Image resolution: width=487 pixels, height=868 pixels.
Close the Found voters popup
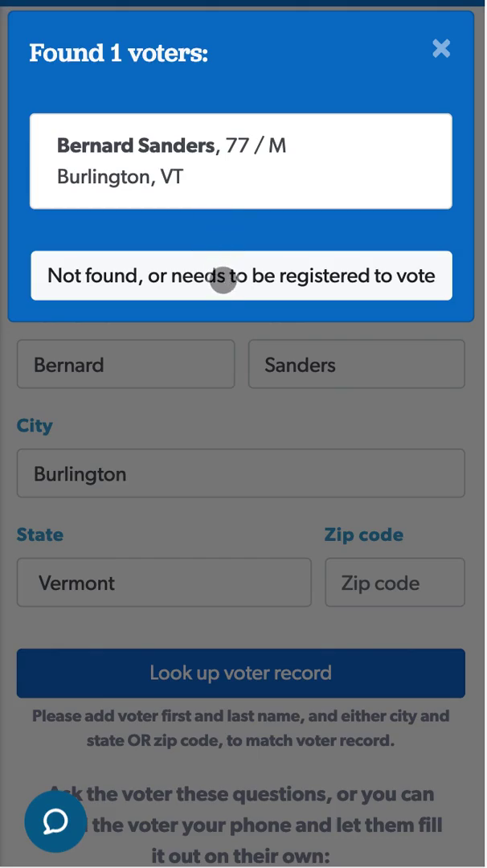pyautogui.click(x=441, y=49)
